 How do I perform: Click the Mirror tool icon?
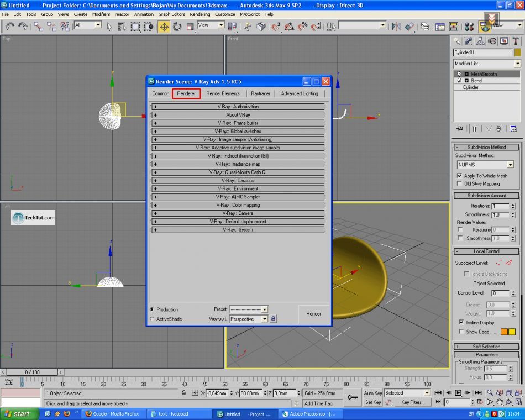(x=396, y=27)
